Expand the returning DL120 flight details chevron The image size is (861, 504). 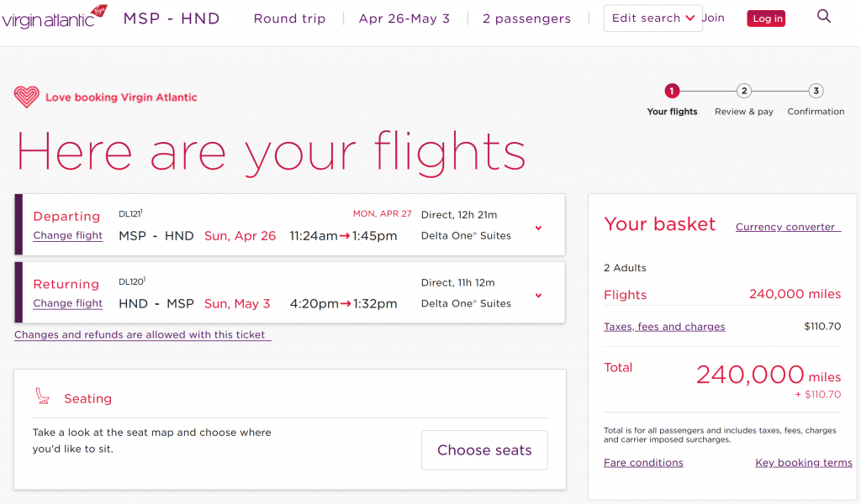click(537, 295)
